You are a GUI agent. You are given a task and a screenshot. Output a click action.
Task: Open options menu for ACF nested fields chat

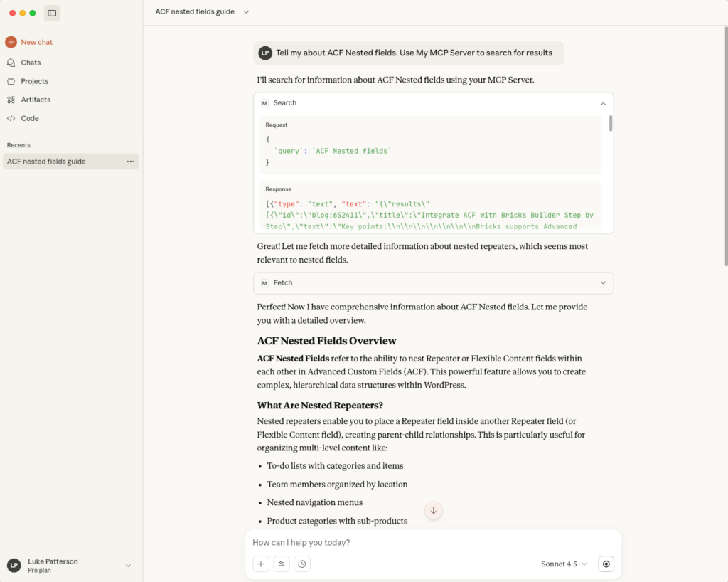coord(130,162)
